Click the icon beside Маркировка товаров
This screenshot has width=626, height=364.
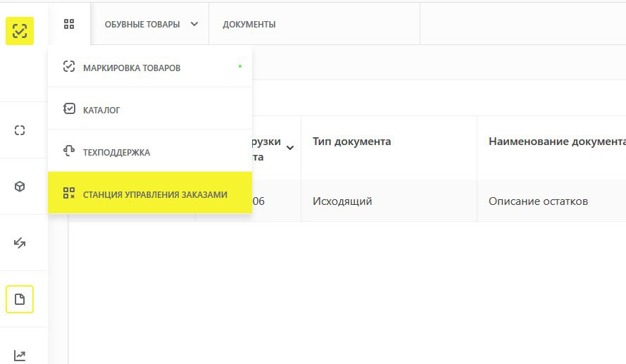click(x=69, y=66)
